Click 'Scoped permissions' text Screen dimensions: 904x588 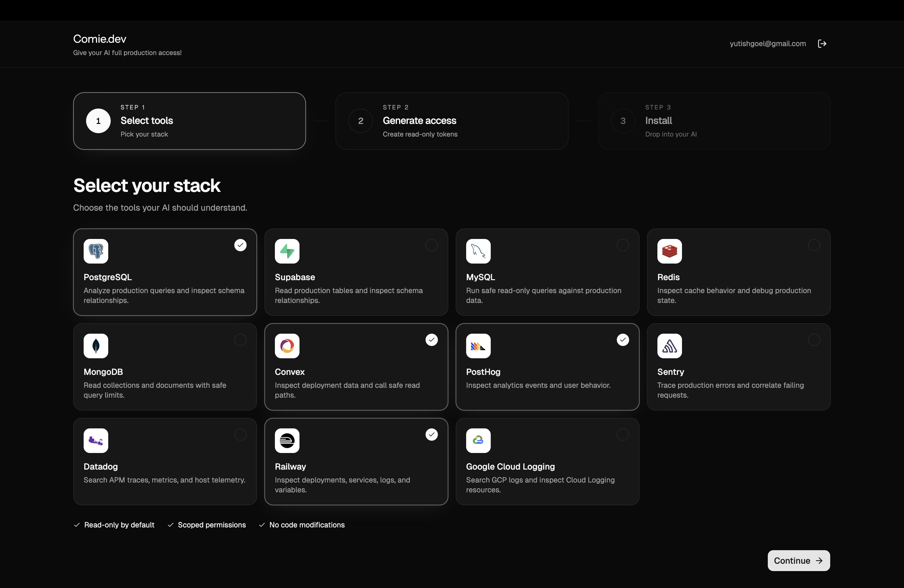click(x=212, y=525)
